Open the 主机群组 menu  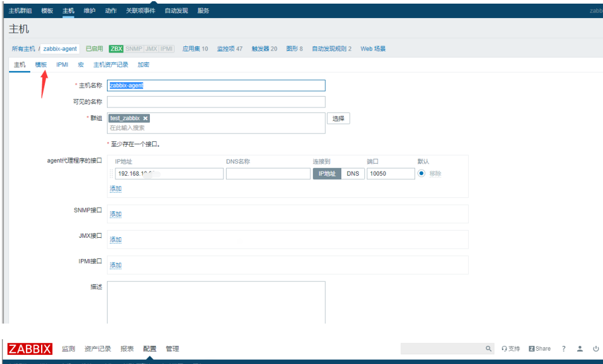(20, 11)
